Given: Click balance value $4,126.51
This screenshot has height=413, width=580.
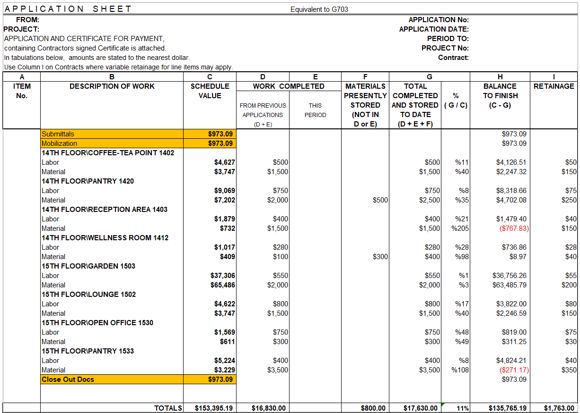Looking at the screenshot, I should coord(511,162).
